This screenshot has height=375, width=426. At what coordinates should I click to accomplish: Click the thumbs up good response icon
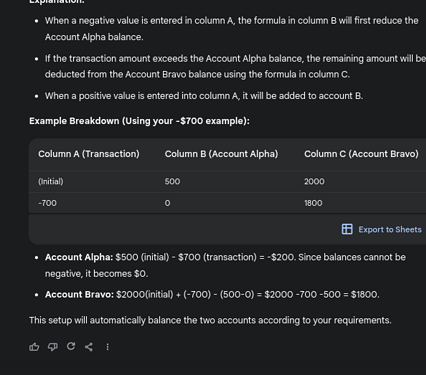pyautogui.click(x=34, y=347)
